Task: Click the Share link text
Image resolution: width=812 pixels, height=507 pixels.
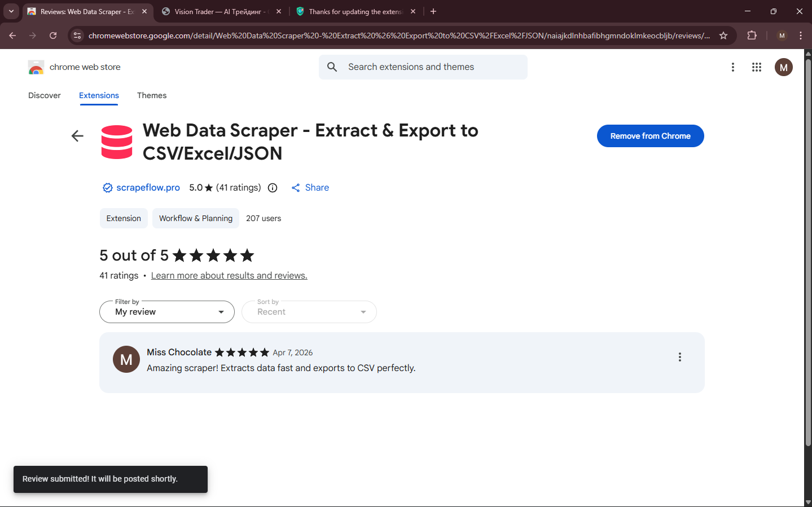Action: 317,188
